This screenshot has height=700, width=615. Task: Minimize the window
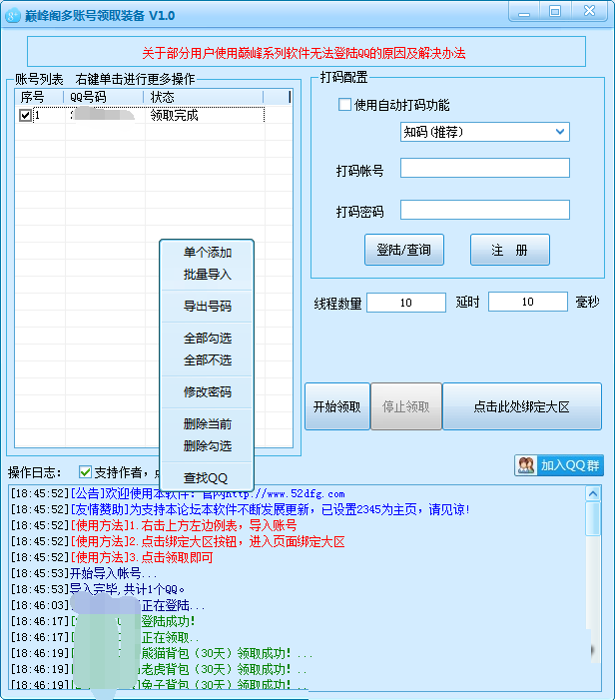click(x=524, y=11)
